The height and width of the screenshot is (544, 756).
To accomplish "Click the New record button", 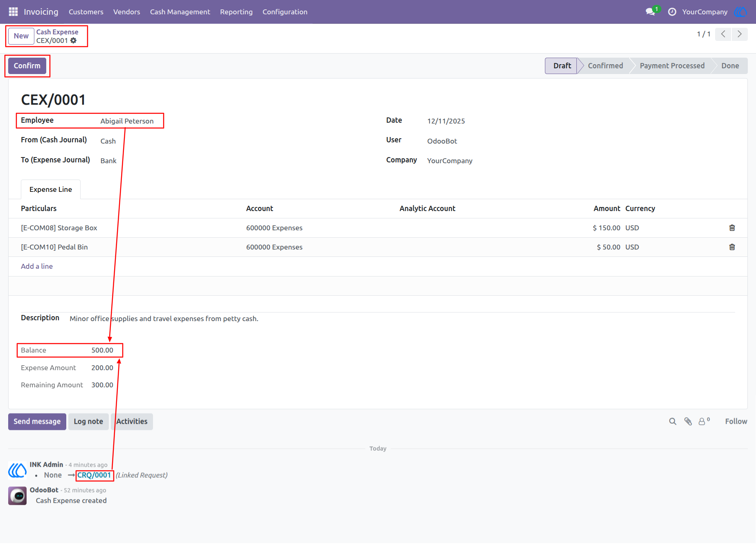I will (x=21, y=36).
